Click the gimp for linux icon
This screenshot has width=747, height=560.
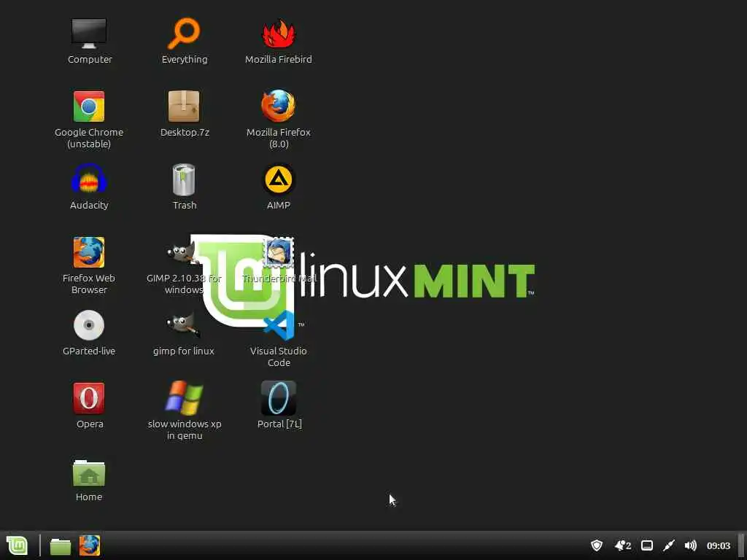(x=183, y=325)
